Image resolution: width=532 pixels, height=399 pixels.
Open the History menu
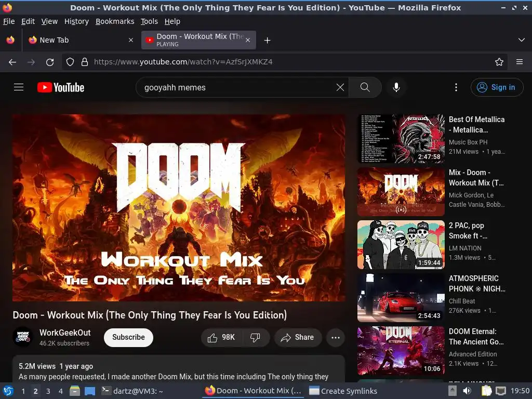[x=77, y=21]
